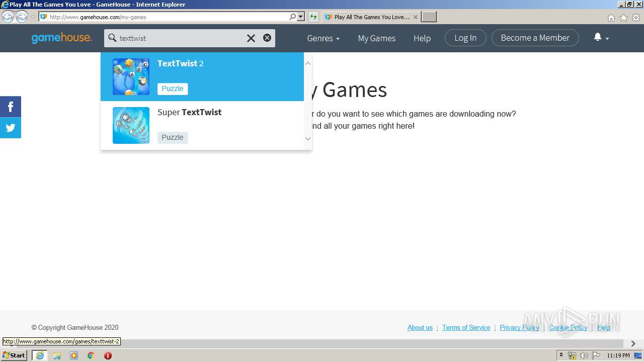Click the Show desktop button icon

point(638,355)
